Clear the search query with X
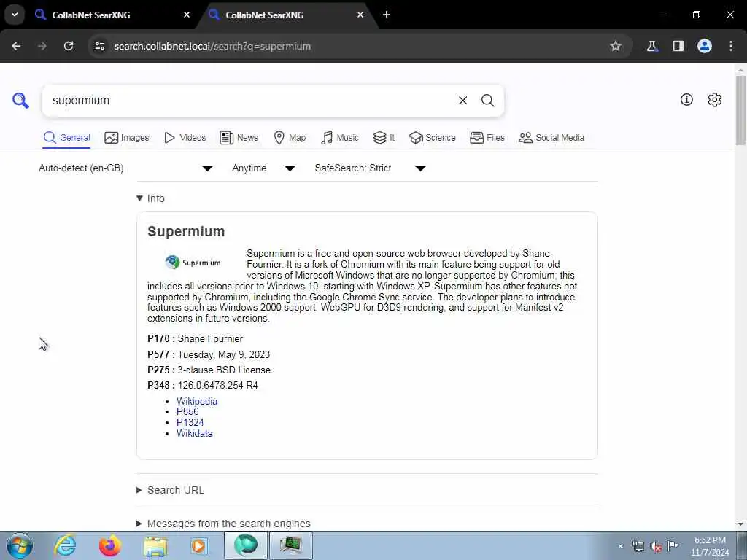747x560 pixels. point(462,101)
